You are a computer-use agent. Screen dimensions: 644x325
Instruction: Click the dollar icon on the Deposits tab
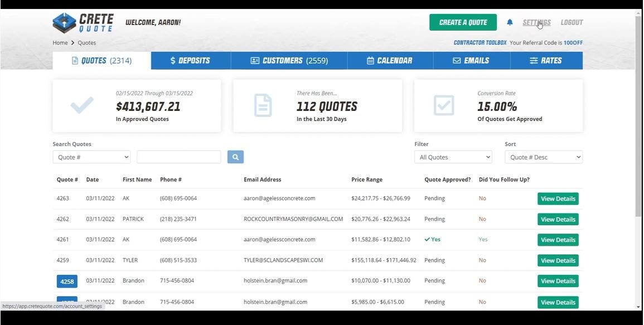[172, 60]
